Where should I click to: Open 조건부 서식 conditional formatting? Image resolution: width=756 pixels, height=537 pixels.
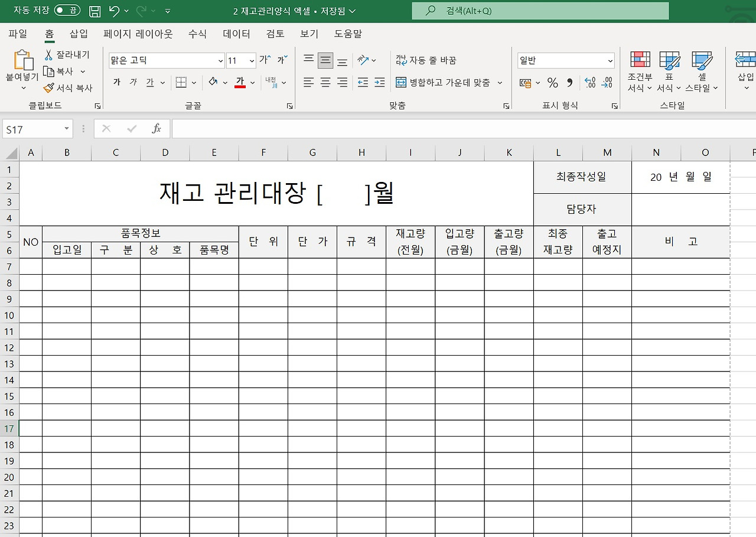point(639,71)
